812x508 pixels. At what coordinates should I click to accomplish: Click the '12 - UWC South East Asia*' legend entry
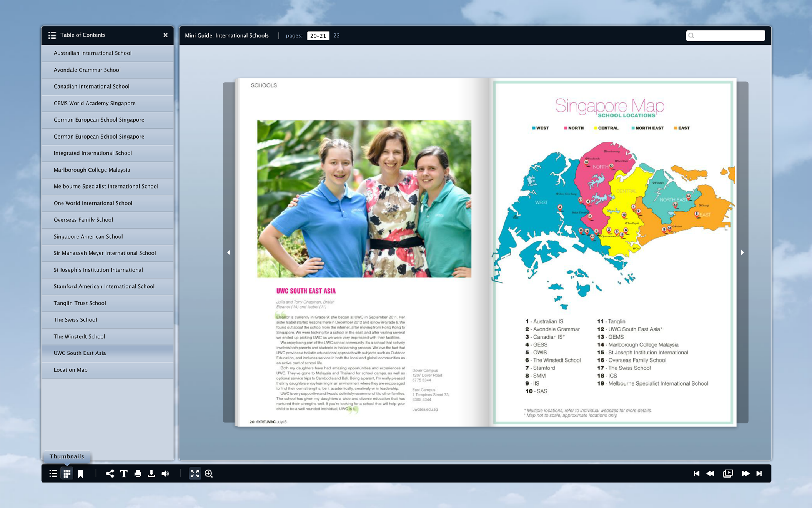[x=629, y=329]
